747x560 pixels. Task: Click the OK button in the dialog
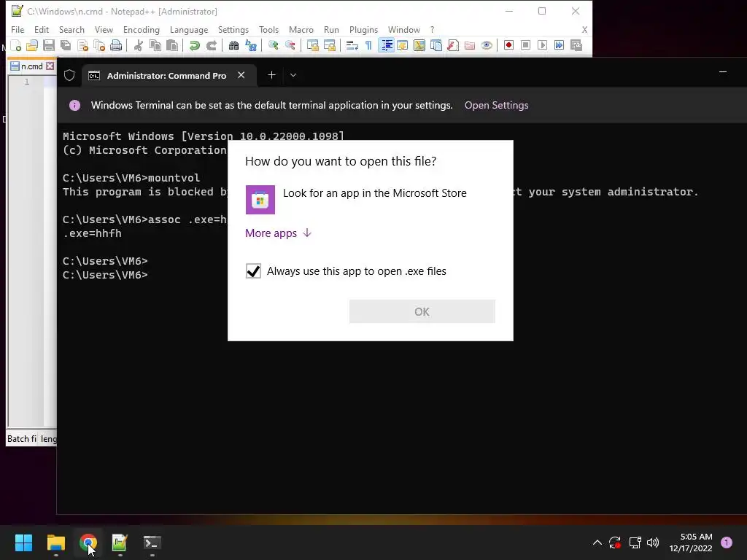point(422,311)
